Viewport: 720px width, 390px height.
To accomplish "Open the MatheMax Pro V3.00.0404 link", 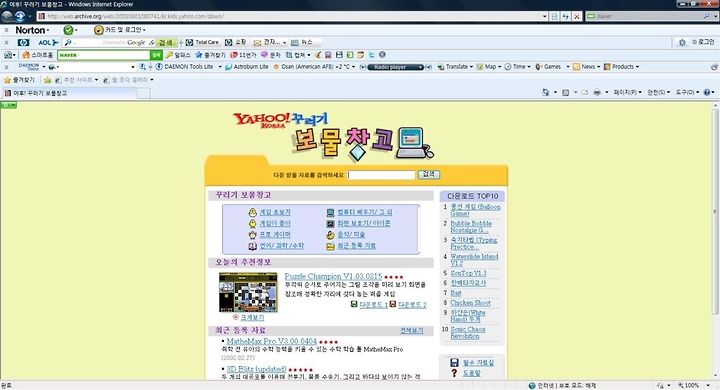I will tap(271, 341).
